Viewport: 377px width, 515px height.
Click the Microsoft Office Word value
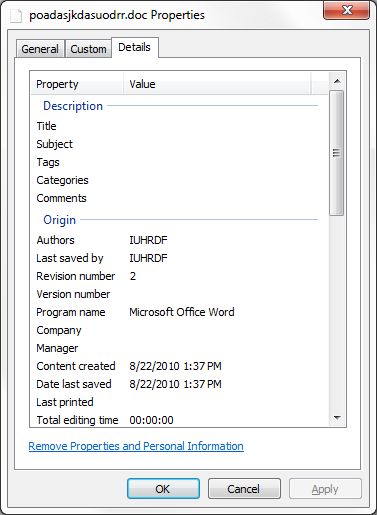[182, 312]
